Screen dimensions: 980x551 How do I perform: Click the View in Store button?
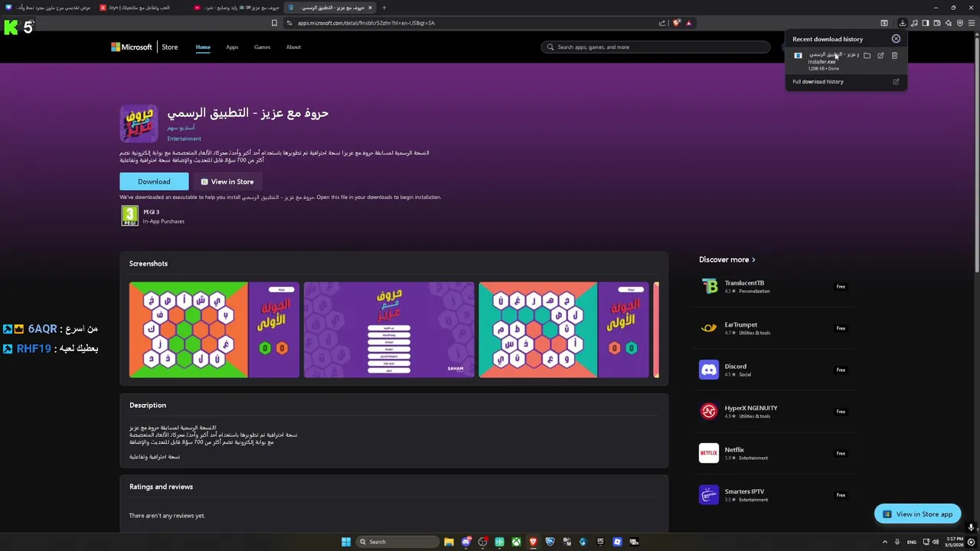tap(227, 181)
